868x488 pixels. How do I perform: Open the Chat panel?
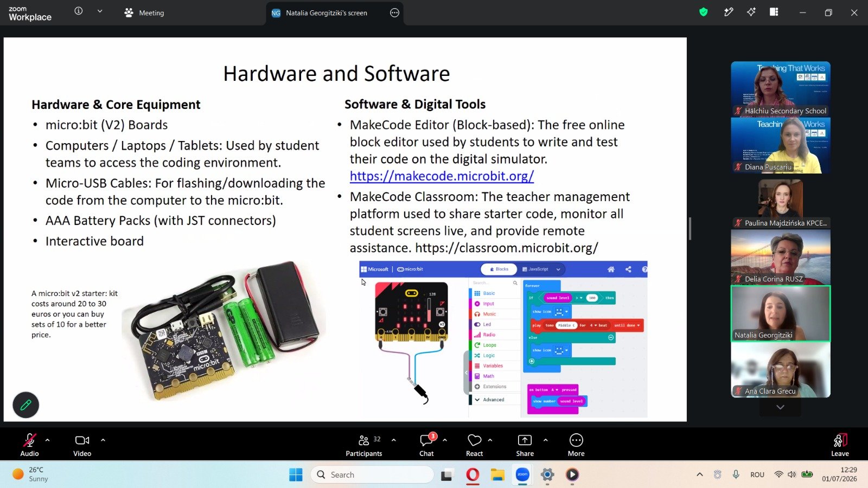click(x=427, y=445)
